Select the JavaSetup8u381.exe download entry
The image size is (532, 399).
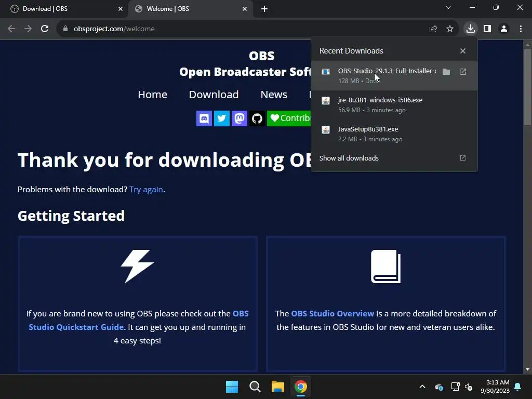(x=394, y=134)
